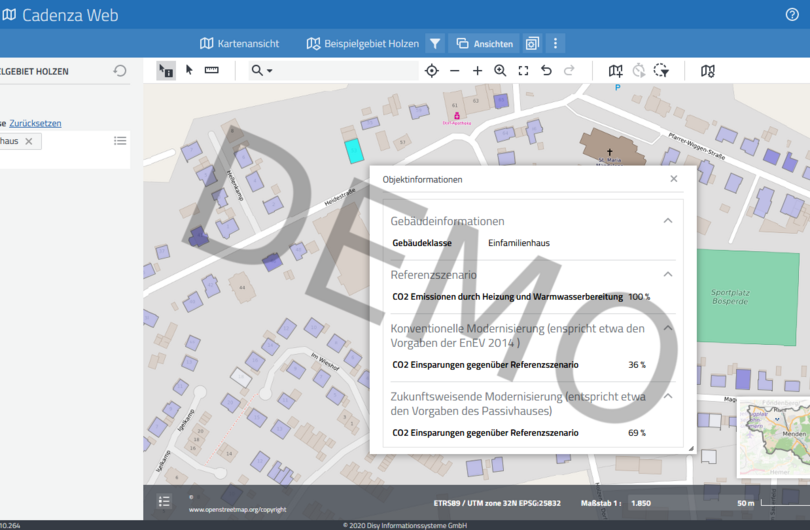Close the Objektinformationen dialog

coord(674,179)
